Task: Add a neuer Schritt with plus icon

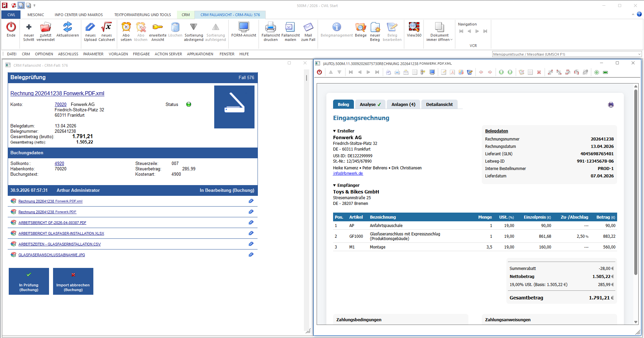Action: 29,27
